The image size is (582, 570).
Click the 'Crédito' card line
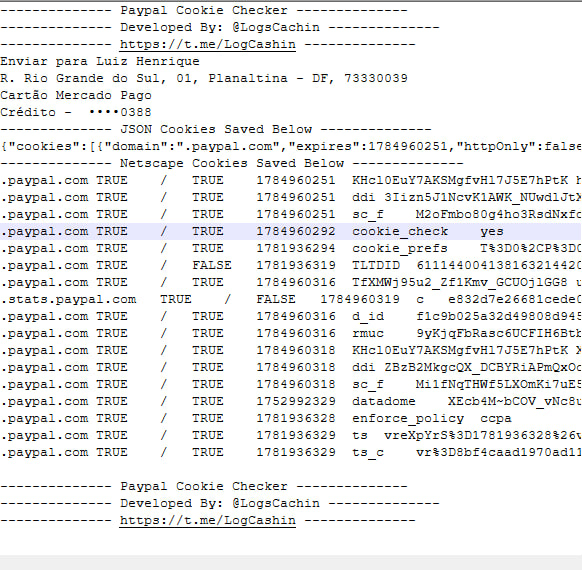(76, 112)
